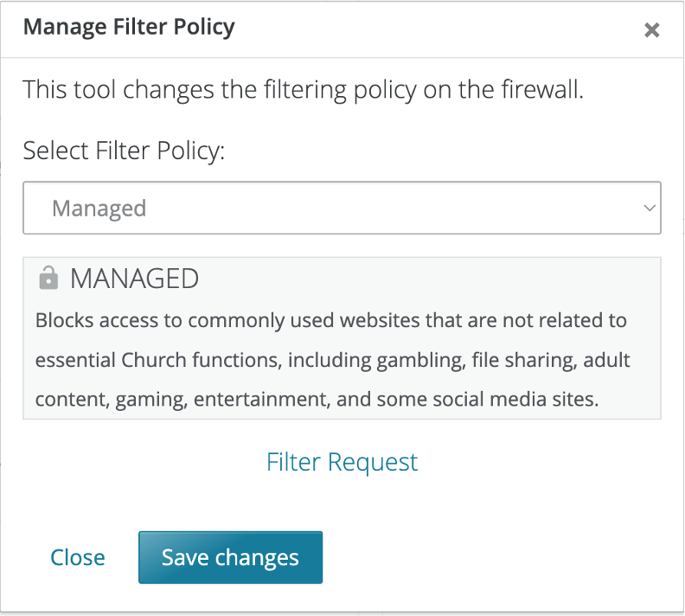The image size is (685, 616).
Task: Click the 'Managed' value in the dropdown
Action: tap(99, 209)
